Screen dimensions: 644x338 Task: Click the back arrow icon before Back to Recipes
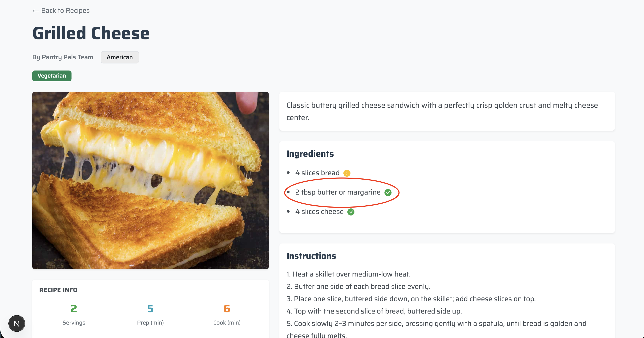tap(36, 11)
